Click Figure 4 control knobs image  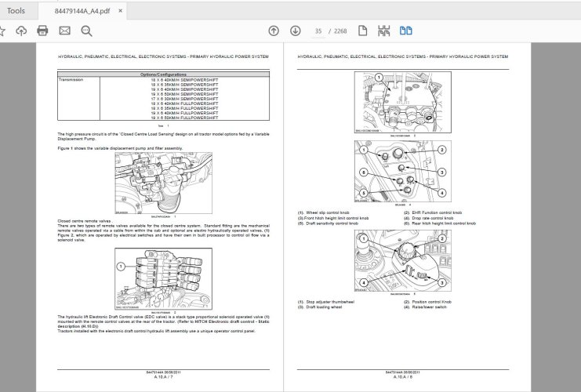pos(403,171)
